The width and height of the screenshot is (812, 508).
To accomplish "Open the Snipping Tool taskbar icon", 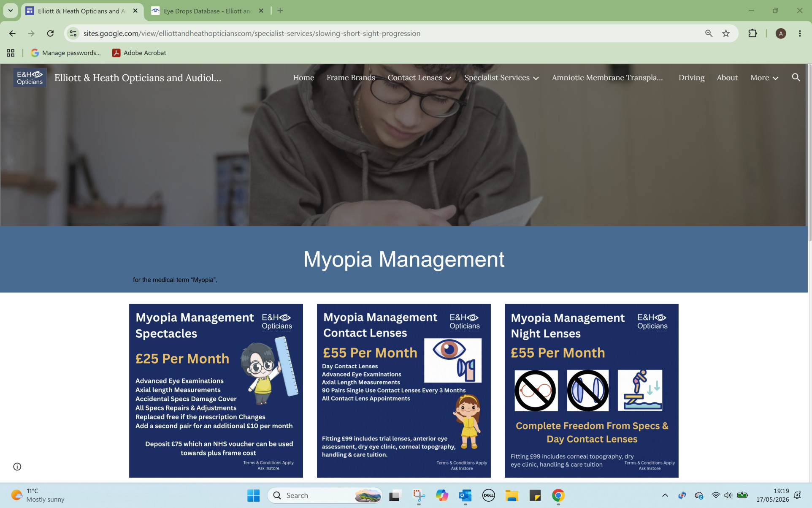I will 418,495.
